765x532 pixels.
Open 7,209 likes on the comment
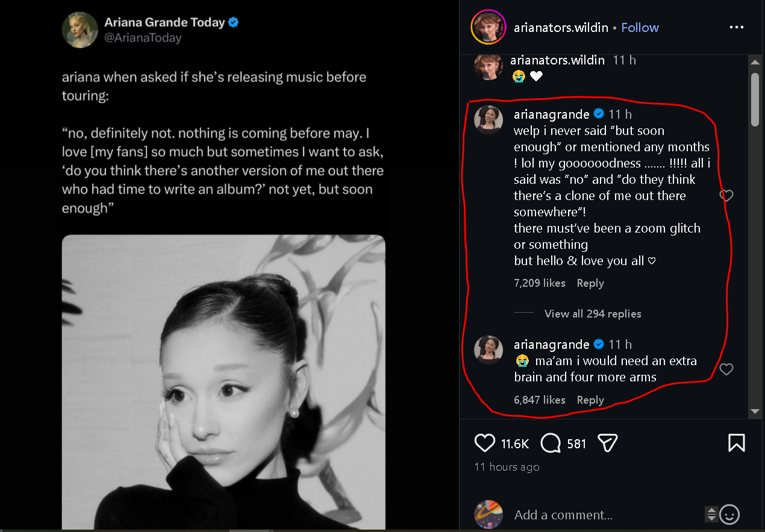539,283
